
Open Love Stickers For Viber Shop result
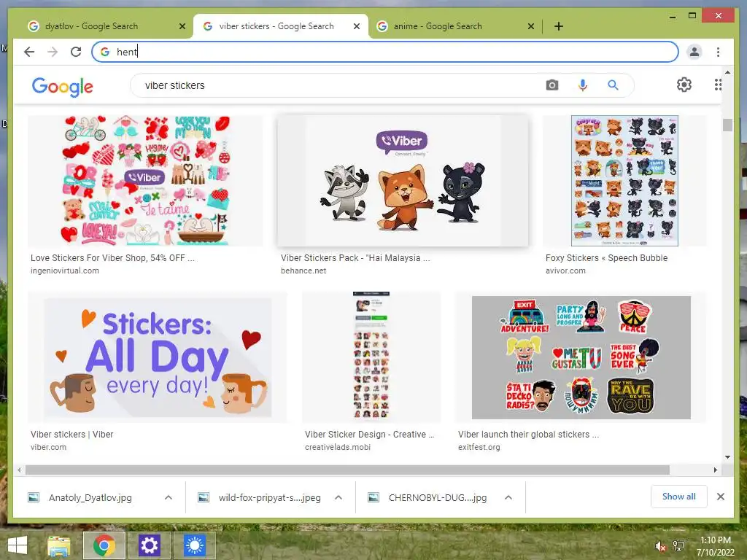(x=112, y=258)
